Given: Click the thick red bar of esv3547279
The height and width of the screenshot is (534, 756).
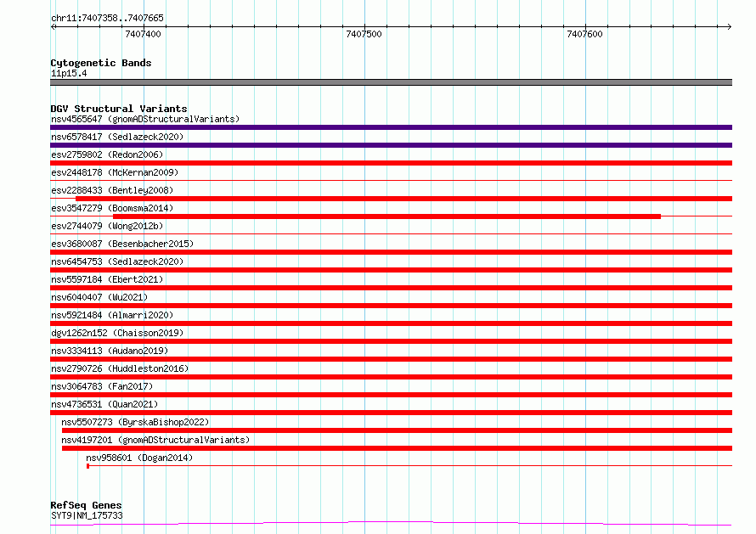Looking at the screenshot, I should coord(386,216).
